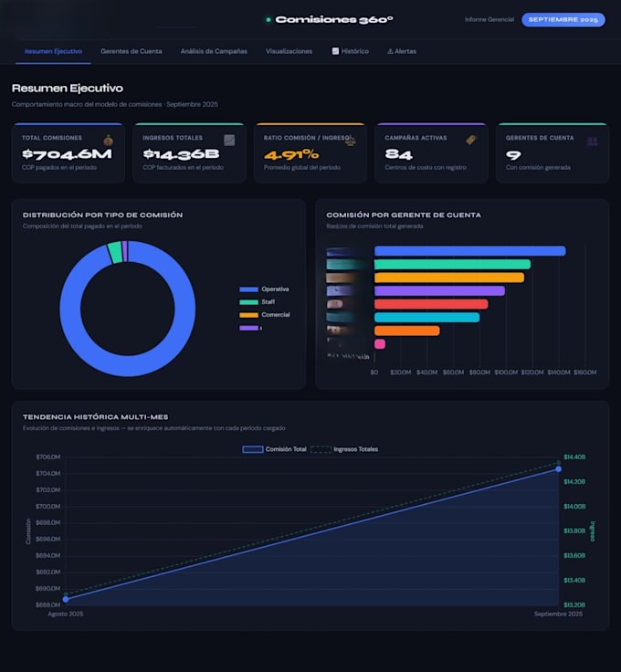This screenshot has width=621, height=672.
Task: Click the $160.0M bar chart axis label
Action: 585,373
